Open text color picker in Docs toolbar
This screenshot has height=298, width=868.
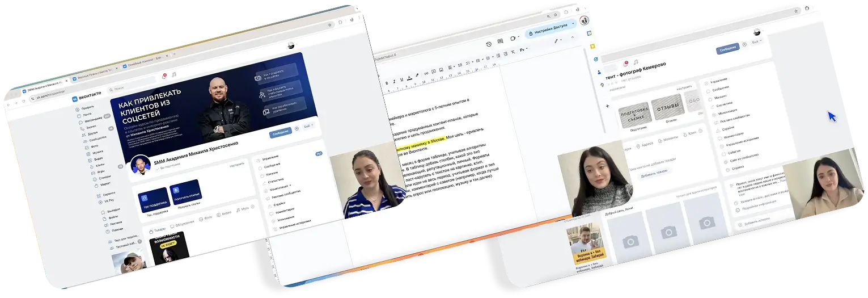(x=409, y=78)
